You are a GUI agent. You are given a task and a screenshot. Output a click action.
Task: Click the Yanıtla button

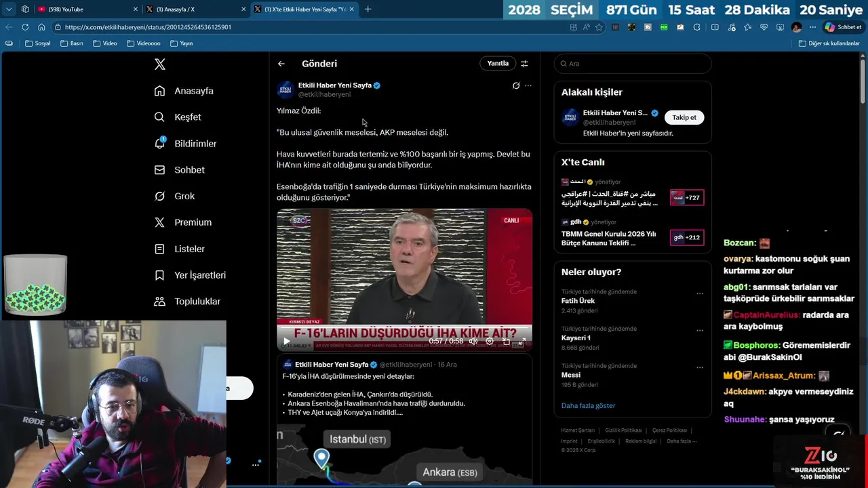498,63
